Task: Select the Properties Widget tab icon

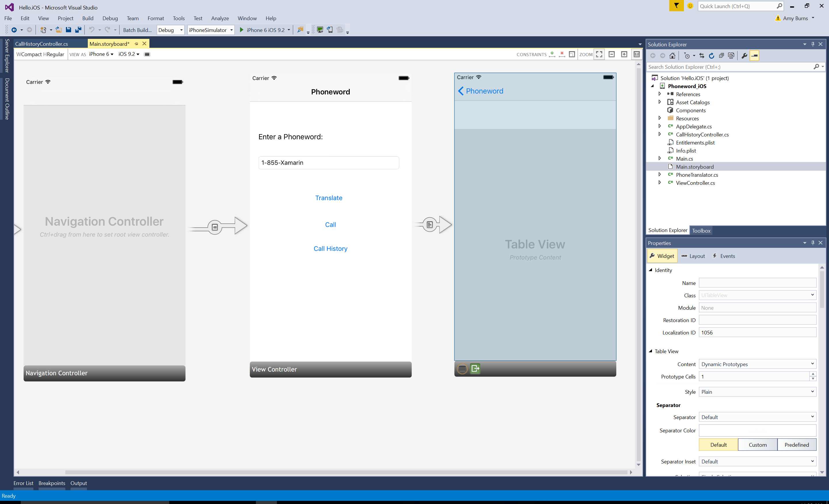Action: 652,256
